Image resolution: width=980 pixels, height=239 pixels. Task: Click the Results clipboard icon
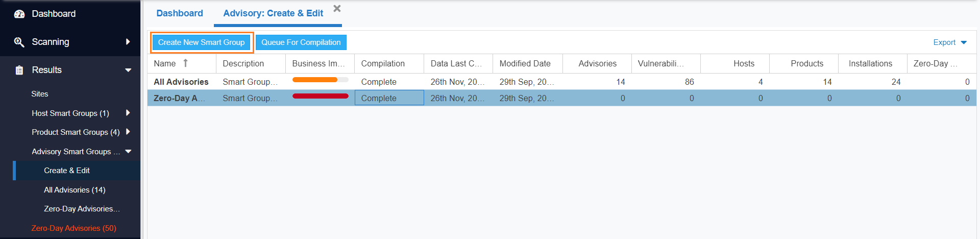coord(19,70)
